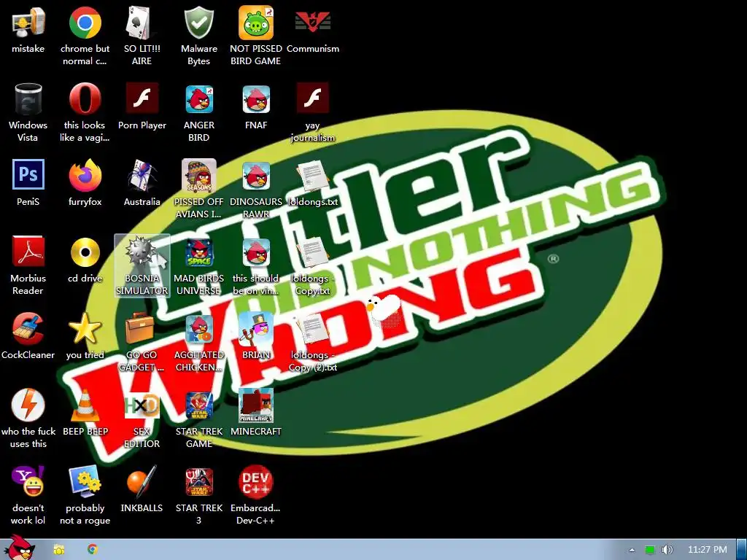Screen dimensions: 747x560
Task: Open the 'loldongs.txt' text file
Action: point(313,176)
